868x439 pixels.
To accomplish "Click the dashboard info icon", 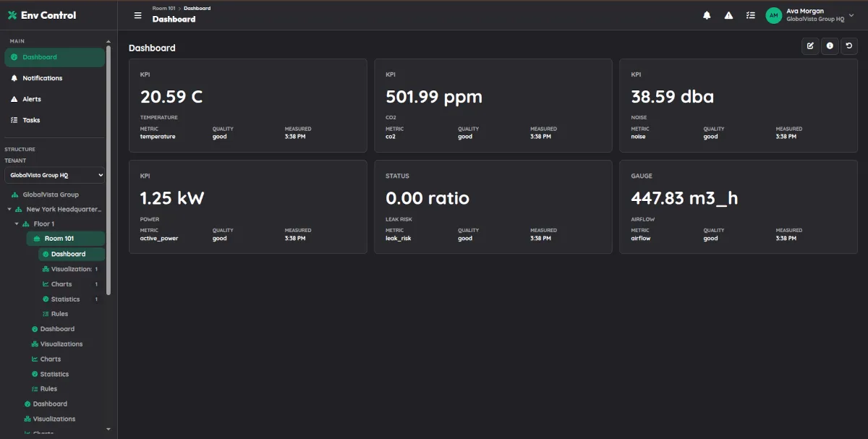I will point(830,46).
